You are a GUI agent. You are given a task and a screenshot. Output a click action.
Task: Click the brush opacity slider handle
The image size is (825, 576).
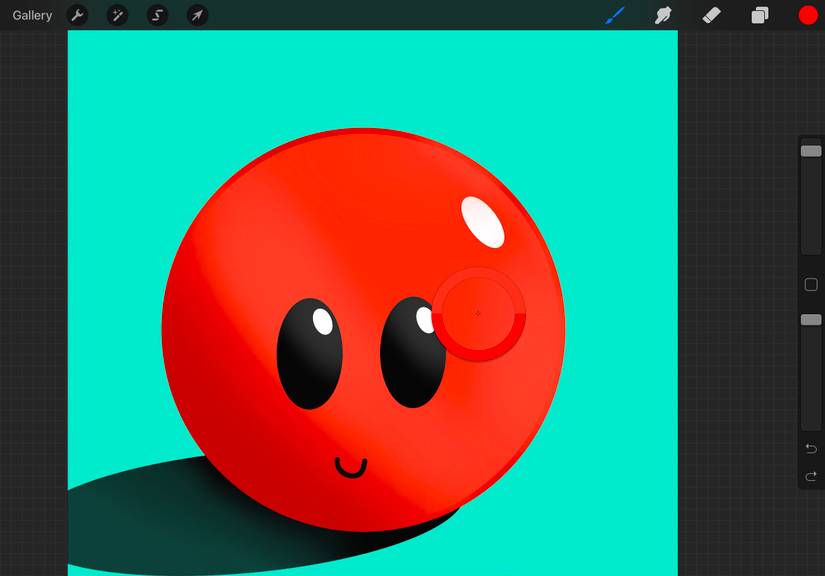coord(811,320)
